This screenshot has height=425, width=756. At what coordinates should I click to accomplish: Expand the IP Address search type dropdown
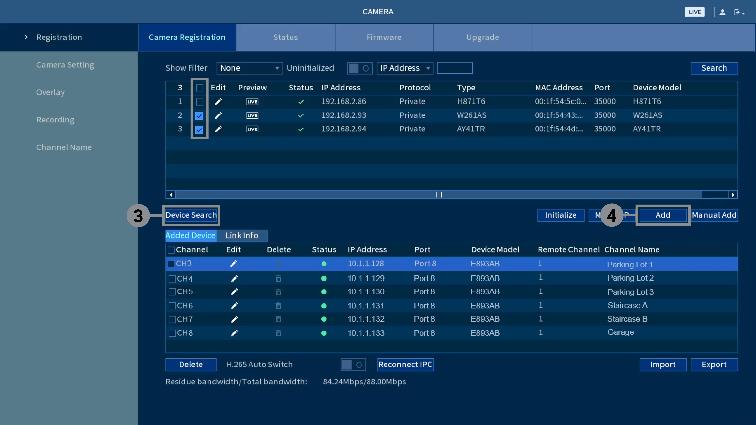(405, 68)
